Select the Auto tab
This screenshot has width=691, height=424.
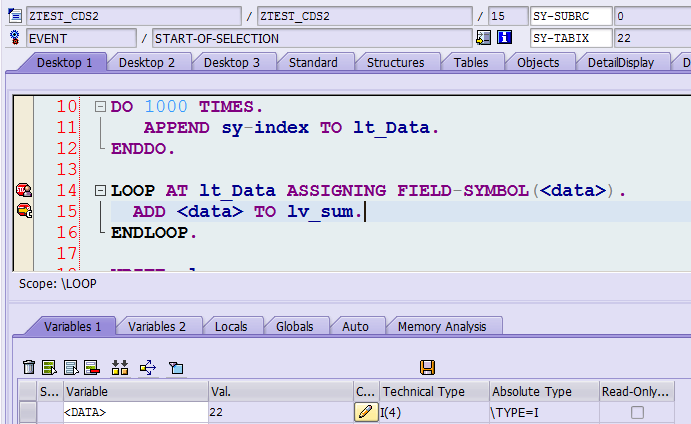point(355,327)
